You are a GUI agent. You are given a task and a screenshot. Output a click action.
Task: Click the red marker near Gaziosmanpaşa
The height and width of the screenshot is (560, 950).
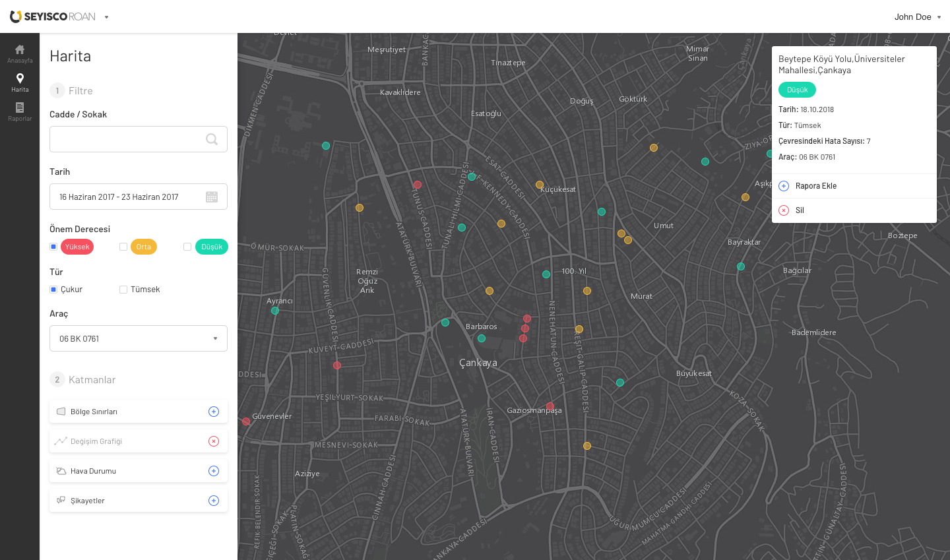(x=550, y=406)
